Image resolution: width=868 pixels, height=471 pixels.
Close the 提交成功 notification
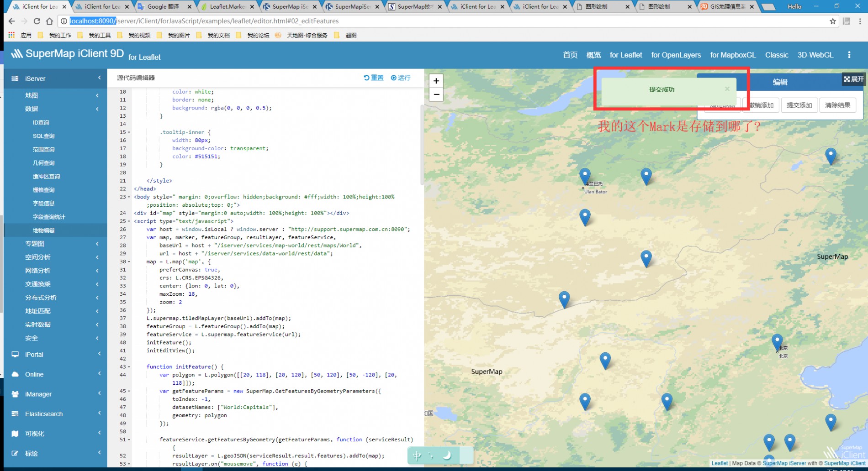(x=727, y=89)
